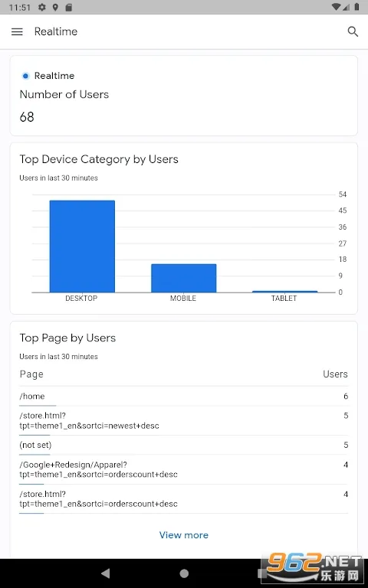
Task: Tap the location pin status icon
Action: (55, 7)
